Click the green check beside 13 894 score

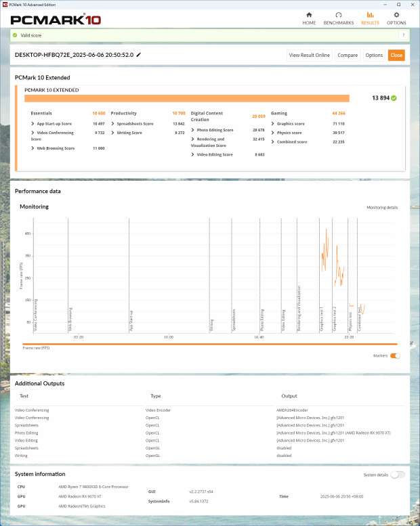pyautogui.click(x=394, y=98)
